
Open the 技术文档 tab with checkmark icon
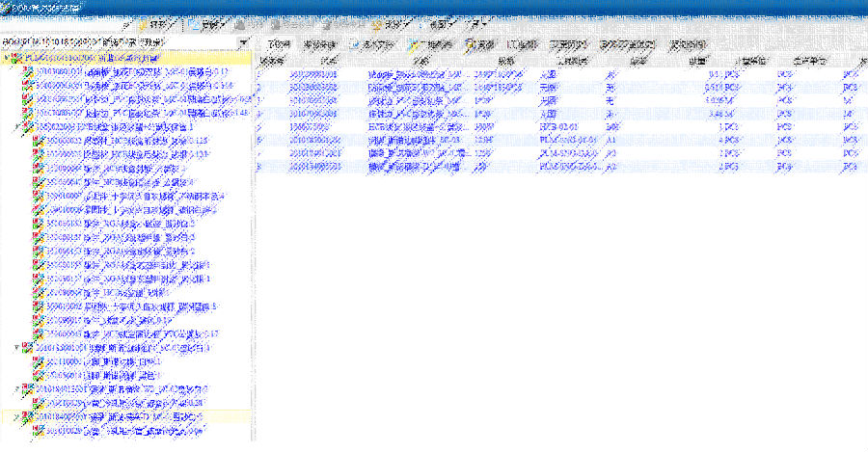(371, 44)
